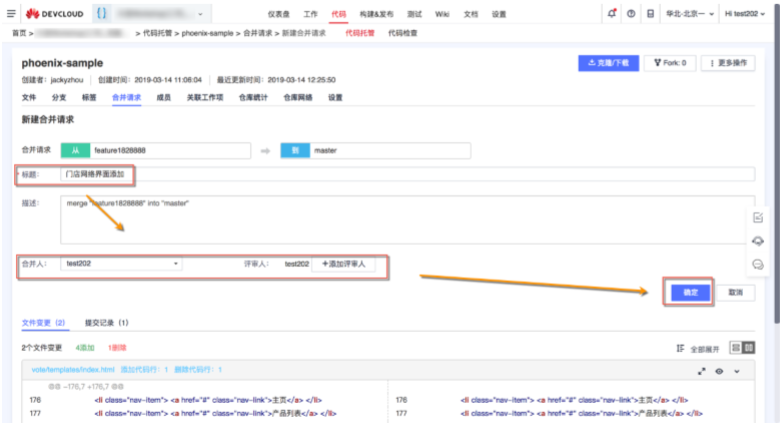Enlarge the index.html diff to fullscreen
The height and width of the screenshot is (429, 782).
click(x=702, y=371)
